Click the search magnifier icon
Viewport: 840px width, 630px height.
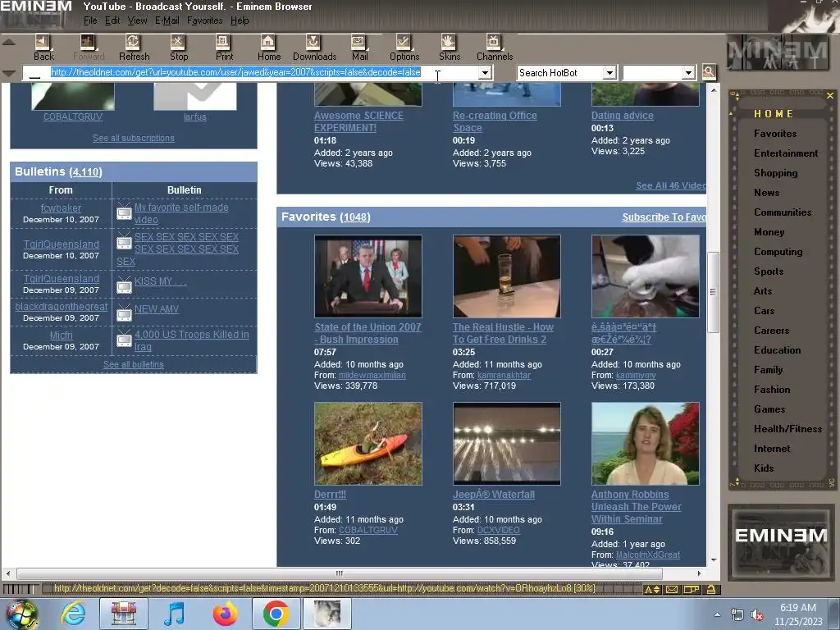coord(709,72)
